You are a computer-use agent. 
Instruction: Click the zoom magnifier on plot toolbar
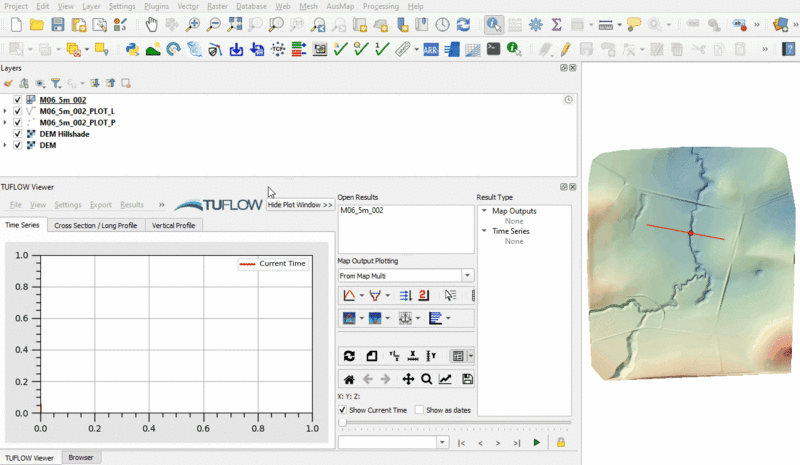point(426,379)
